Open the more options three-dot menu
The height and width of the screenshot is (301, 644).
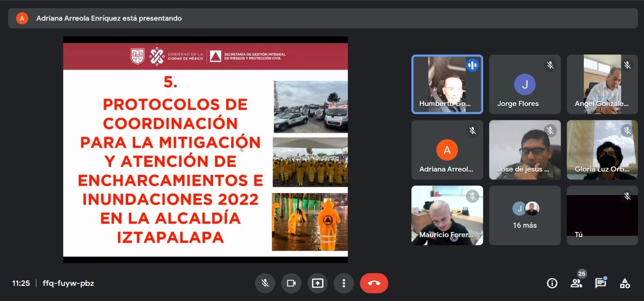point(344,283)
